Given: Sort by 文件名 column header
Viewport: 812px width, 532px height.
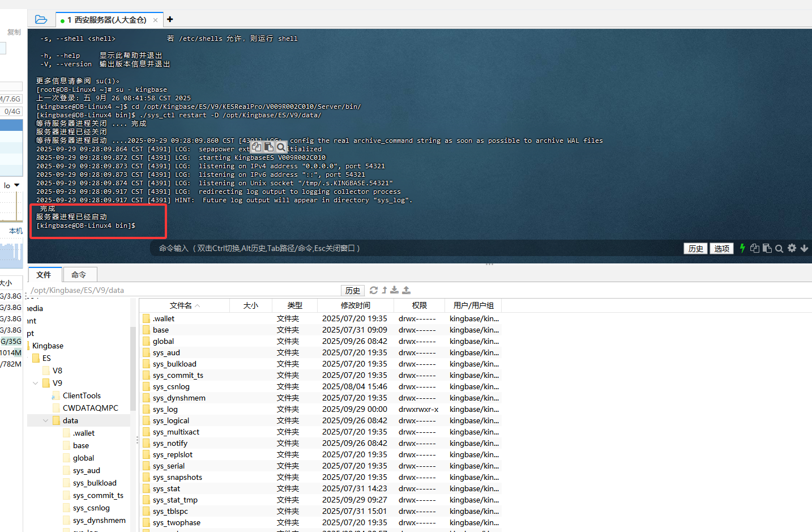Looking at the screenshot, I should pyautogui.click(x=185, y=305).
